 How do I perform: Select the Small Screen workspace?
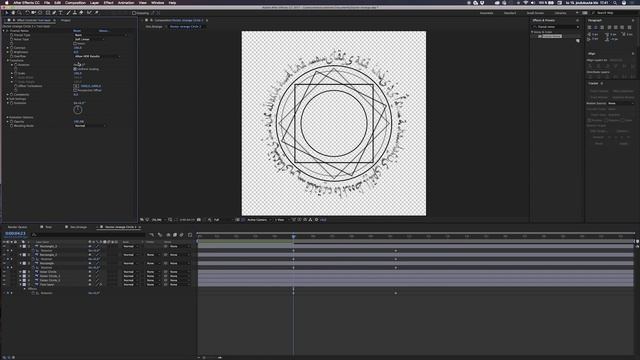tap(535, 13)
